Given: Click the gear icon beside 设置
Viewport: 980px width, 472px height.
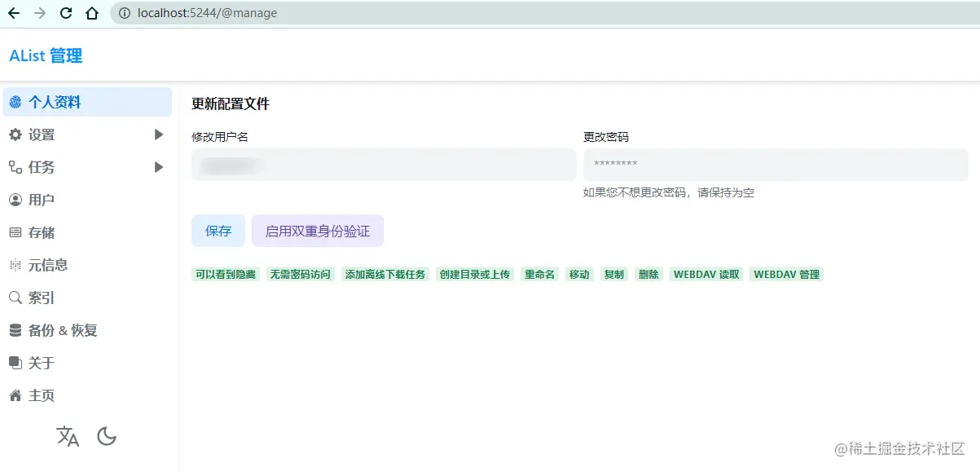Looking at the screenshot, I should [x=15, y=135].
